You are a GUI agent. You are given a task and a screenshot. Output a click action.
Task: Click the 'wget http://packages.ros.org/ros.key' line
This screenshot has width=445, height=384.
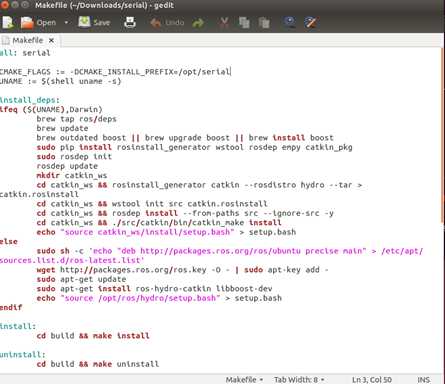click(x=182, y=270)
